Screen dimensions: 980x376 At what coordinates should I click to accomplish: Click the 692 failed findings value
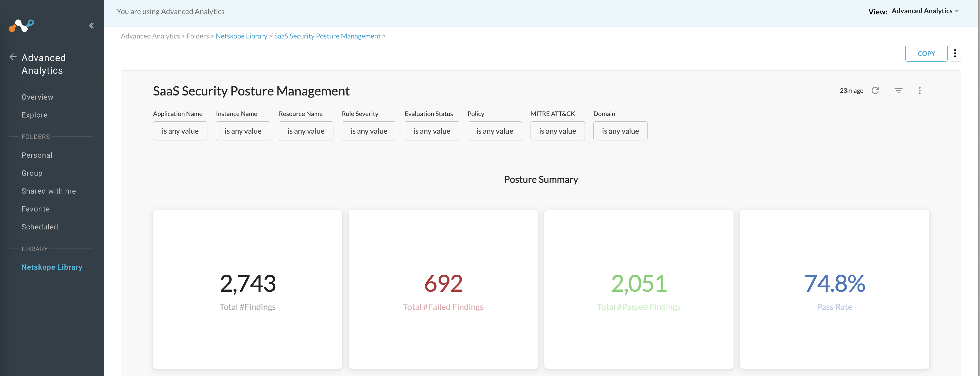[443, 283]
